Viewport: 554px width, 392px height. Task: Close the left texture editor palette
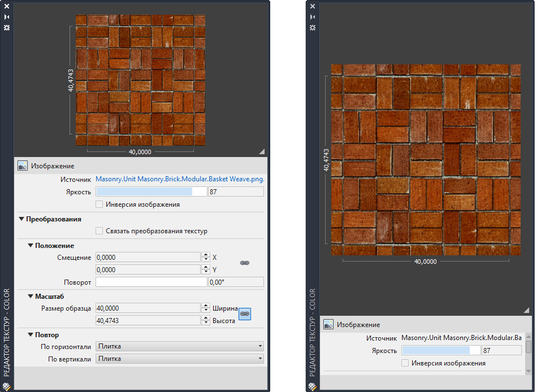click(x=7, y=6)
